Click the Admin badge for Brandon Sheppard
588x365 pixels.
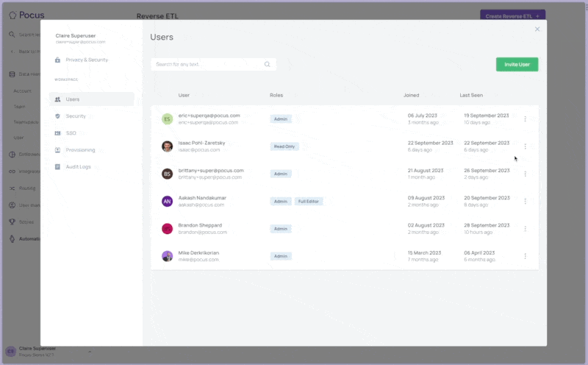click(x=281, y=229)
